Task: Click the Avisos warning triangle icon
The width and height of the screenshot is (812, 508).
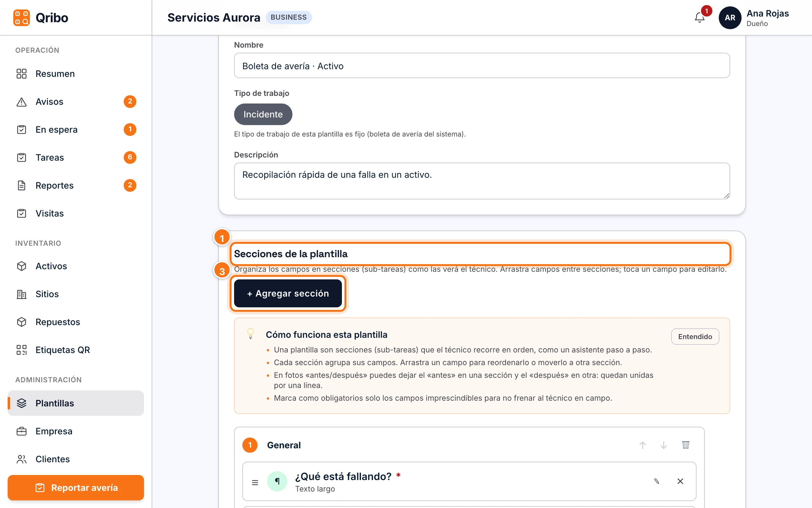Action: pos(22,102)
